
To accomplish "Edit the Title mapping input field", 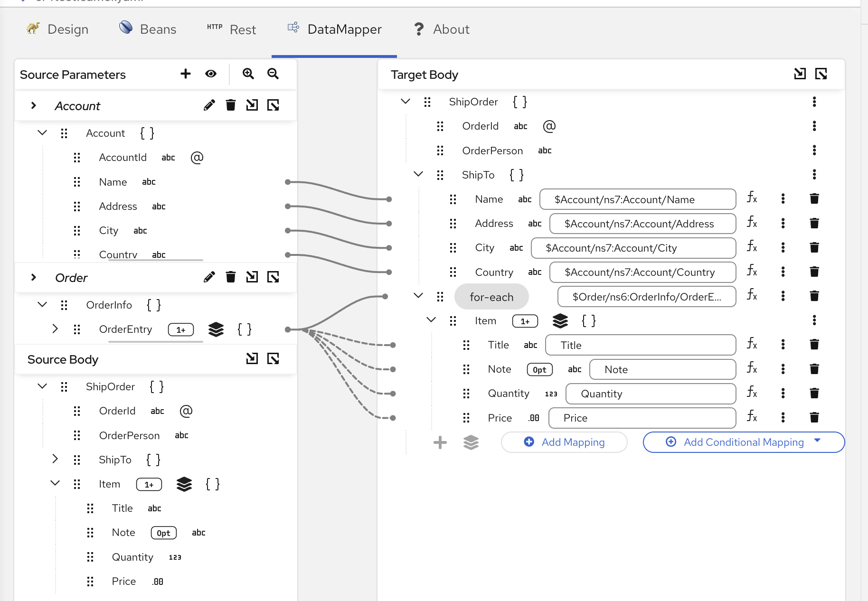I will pyautogui.click(x=641, y=345).
